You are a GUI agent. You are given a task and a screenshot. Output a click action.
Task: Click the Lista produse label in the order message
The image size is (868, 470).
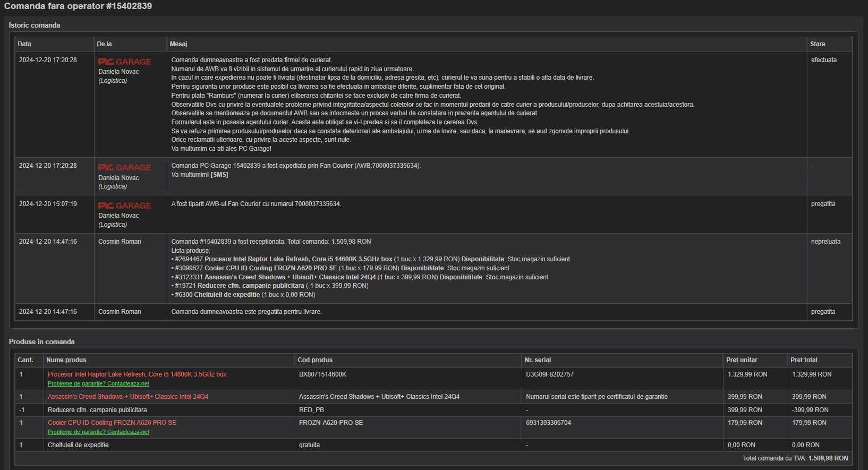(190, 251)
